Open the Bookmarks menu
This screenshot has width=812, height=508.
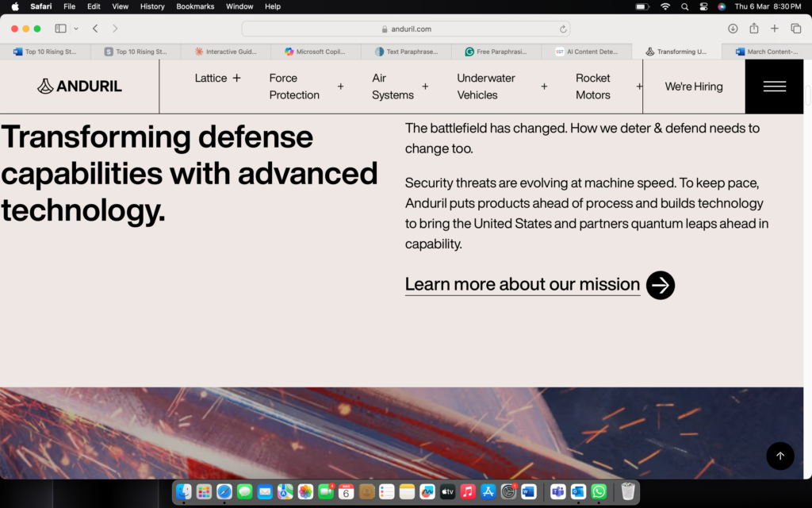(195, 6)
